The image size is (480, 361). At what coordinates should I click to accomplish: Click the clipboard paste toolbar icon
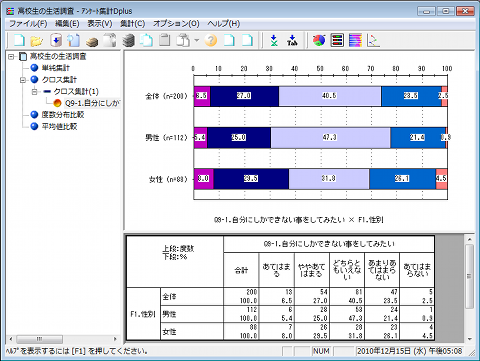click(x=164, y=40)
